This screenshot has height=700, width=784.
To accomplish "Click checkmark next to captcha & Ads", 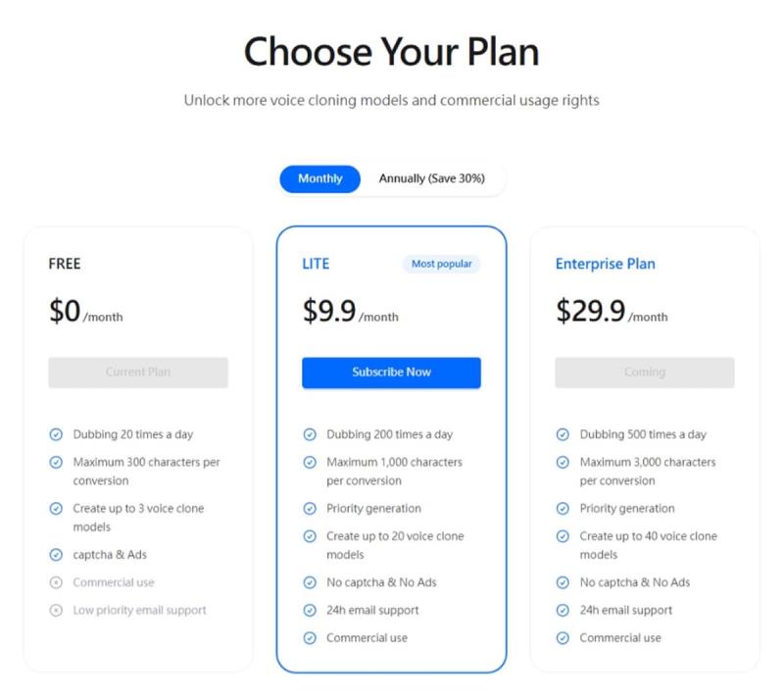I will pos(56,555).
